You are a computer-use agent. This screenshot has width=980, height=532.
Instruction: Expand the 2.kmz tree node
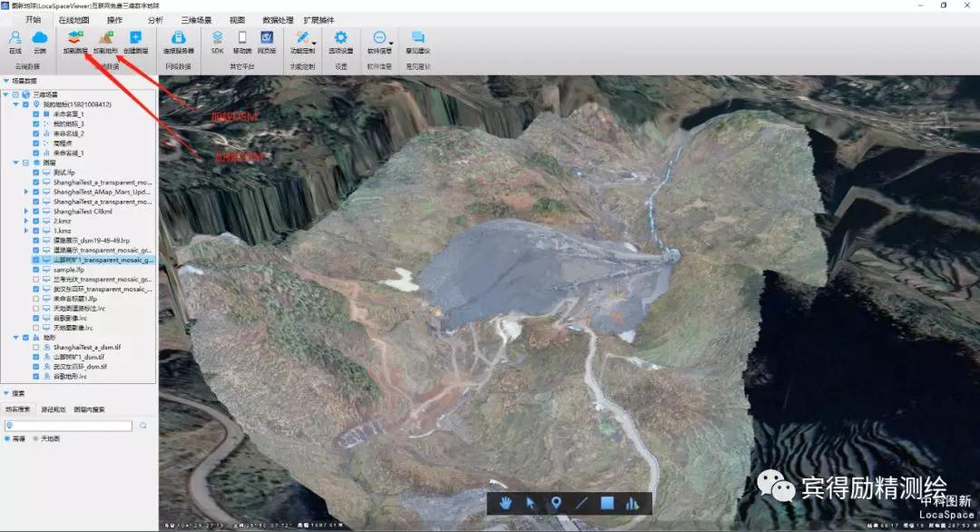(x=26, y=221)
